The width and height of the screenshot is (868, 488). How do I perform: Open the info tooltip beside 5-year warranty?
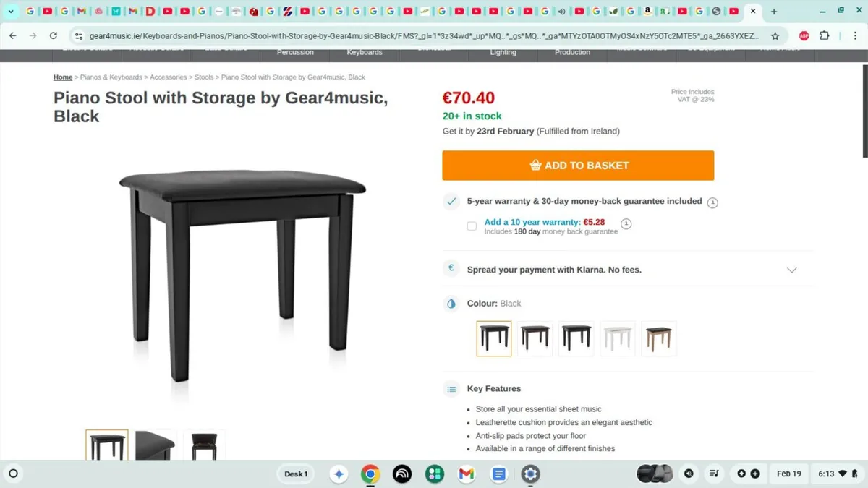coord(712,202)
